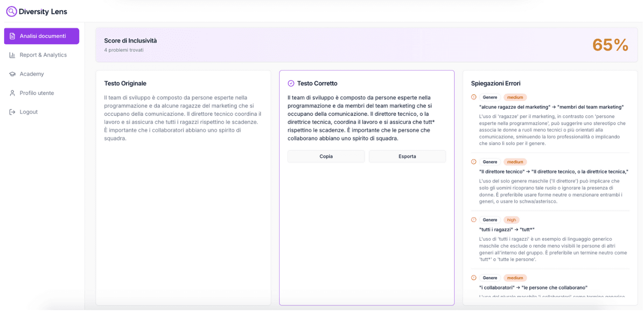
Task: Click the document icon beside Analisi documenti
Action: (13, 36)
